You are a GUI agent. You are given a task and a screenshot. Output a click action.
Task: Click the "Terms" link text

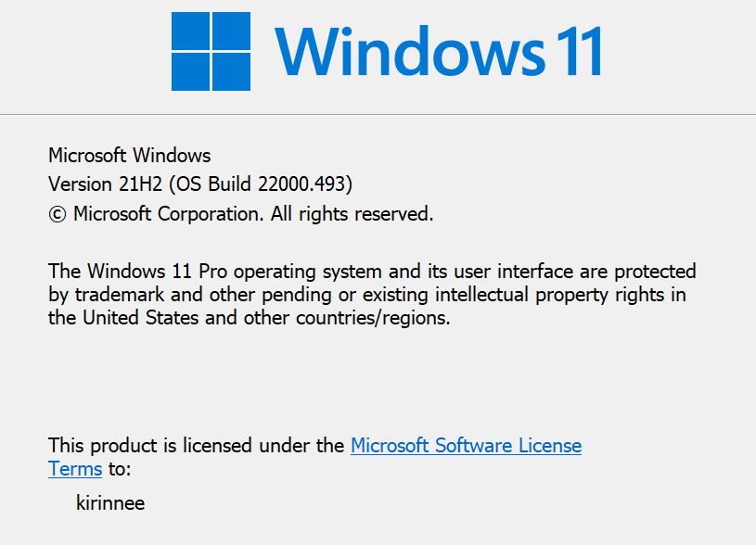pos(75,468)
